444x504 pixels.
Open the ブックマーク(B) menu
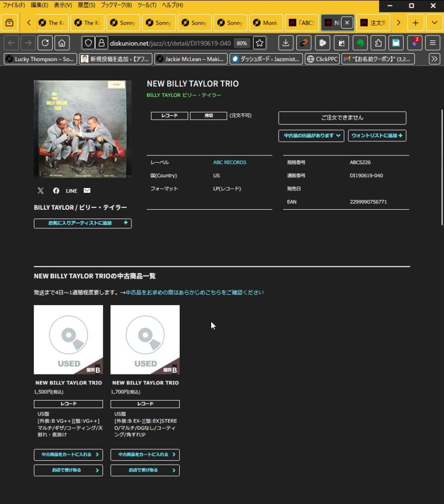[116, 5]
